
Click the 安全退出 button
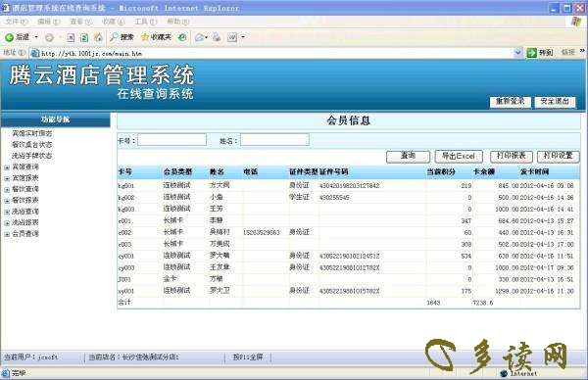pos(555,102)
